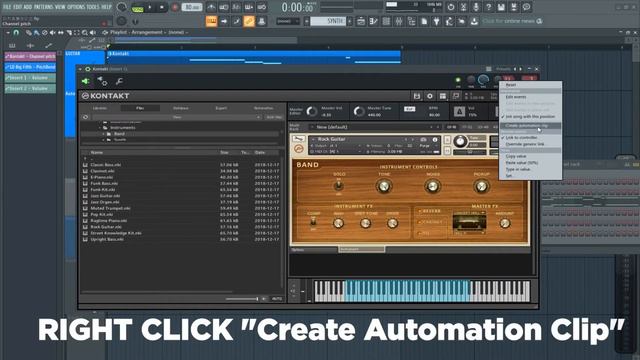Click the highlighted piano keyboard typing icon

pos(211,21)
